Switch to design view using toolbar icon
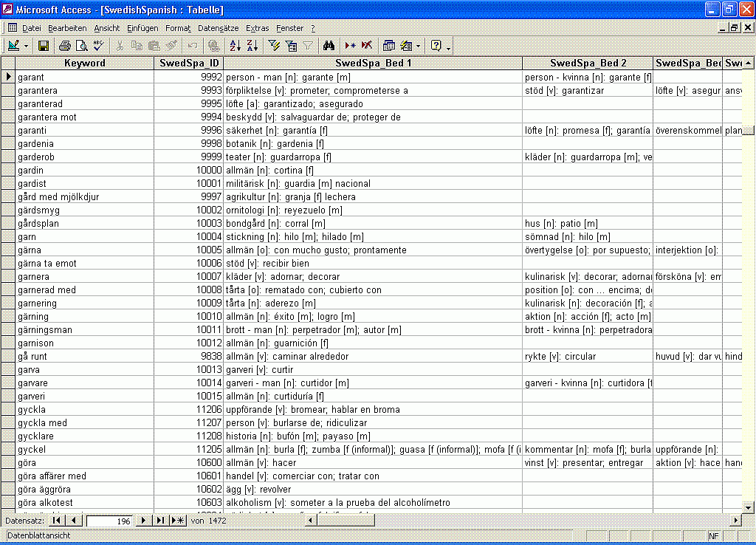The height and width of the screenshot is (545, 756). (13, 46)
